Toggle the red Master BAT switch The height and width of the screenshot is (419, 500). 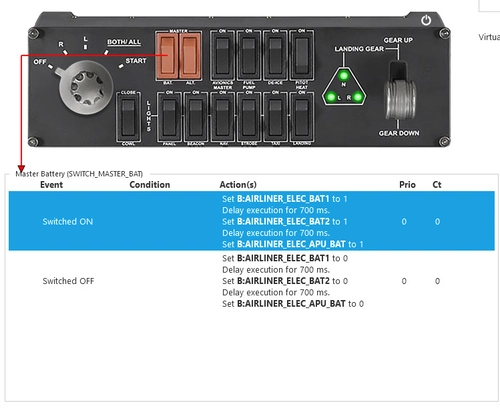pyautogui.click(x=167, y=56)
